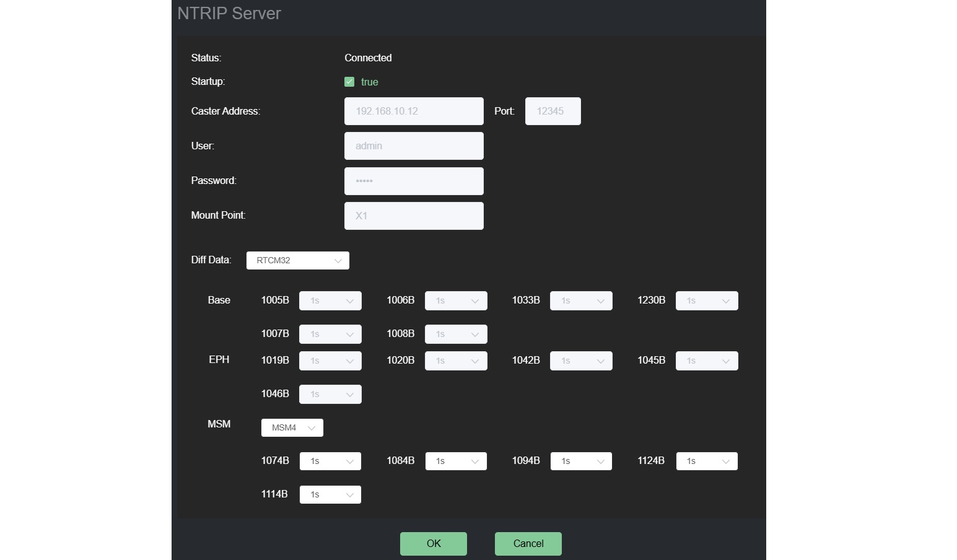Focus the User input field
Screen dimensions: 957x560
click(413, 146)
